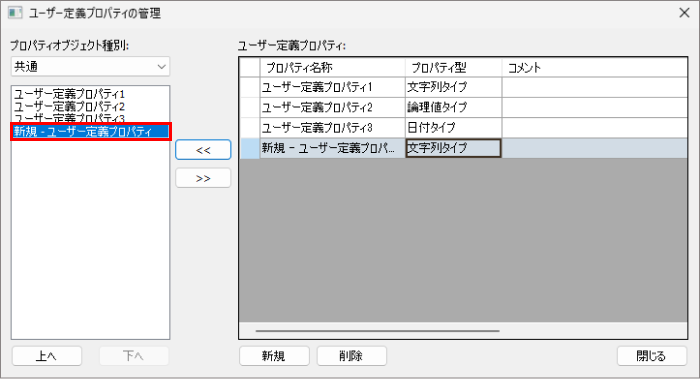Click the 新規 button below the table

click(x=274, y=356)
